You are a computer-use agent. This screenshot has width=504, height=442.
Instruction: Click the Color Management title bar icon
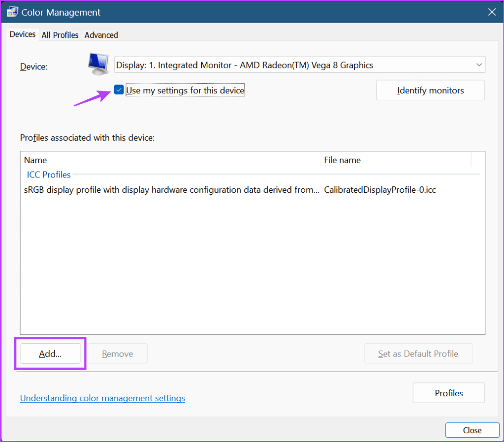[x=12, y=12]
